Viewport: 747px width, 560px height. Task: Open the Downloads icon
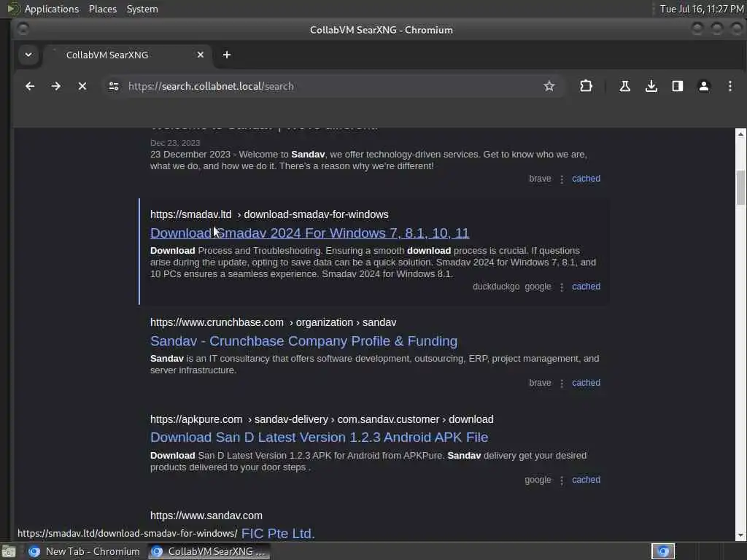click(651, 86)
